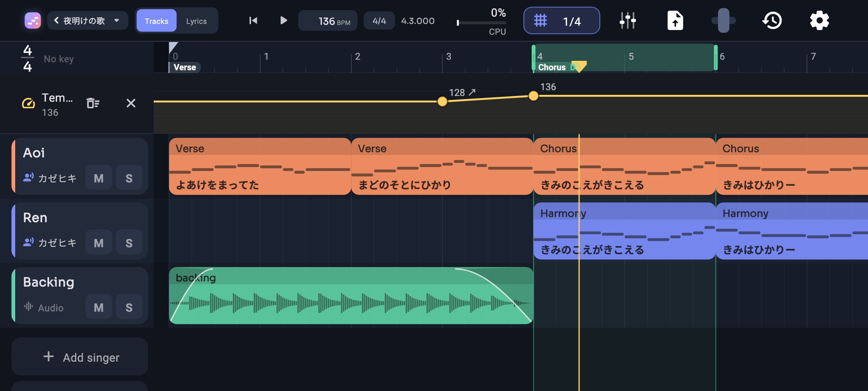This screenshot has width=868, height=391.
Task: Solo the Backing track
Action: (x=129, y=307)
